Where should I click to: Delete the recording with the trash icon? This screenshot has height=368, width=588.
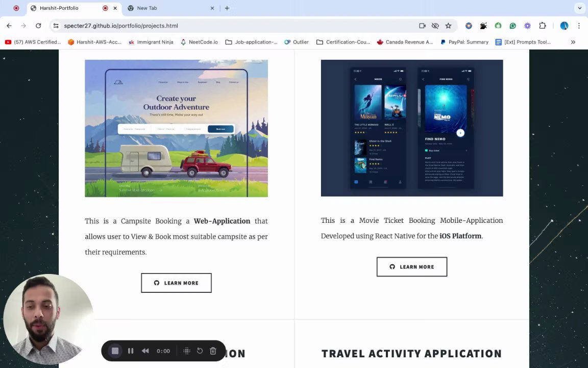pyautogui.click(x=213, y=351)
